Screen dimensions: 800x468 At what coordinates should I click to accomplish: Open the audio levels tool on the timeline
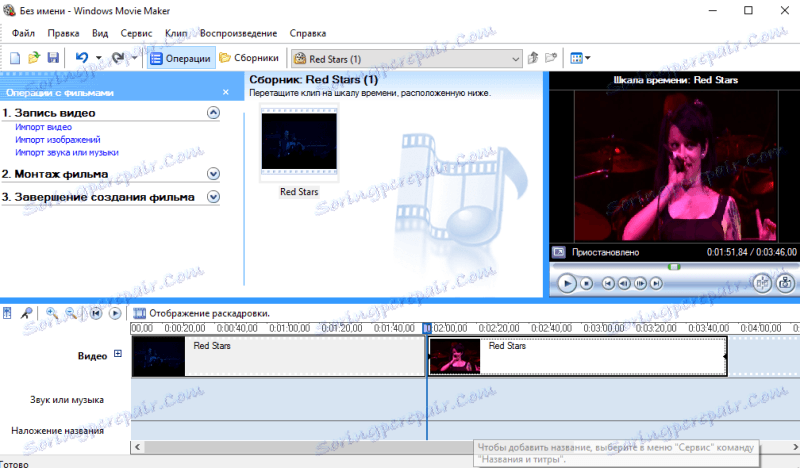tap(7, 313)
